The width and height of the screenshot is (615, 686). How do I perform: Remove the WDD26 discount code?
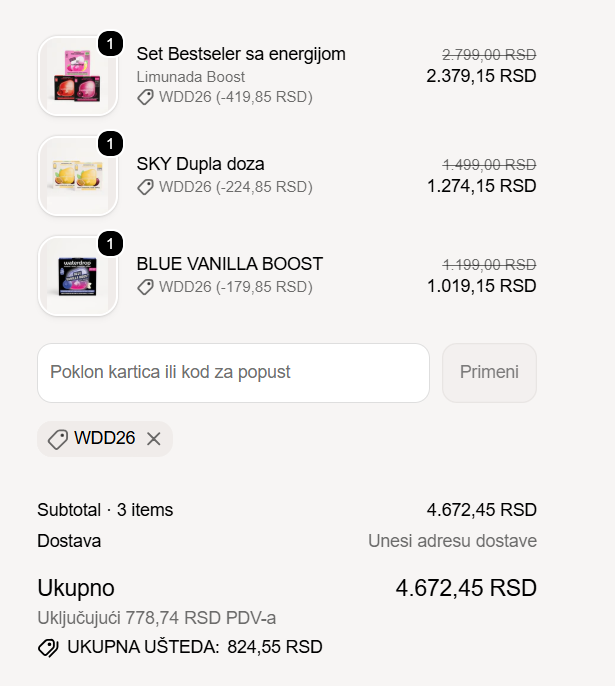(x=154, y=439)
